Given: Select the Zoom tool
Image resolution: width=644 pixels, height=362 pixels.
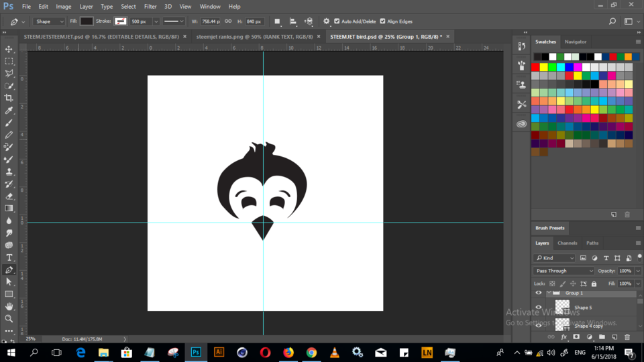Looking at the screenshot, I should [x=9, y=318].
